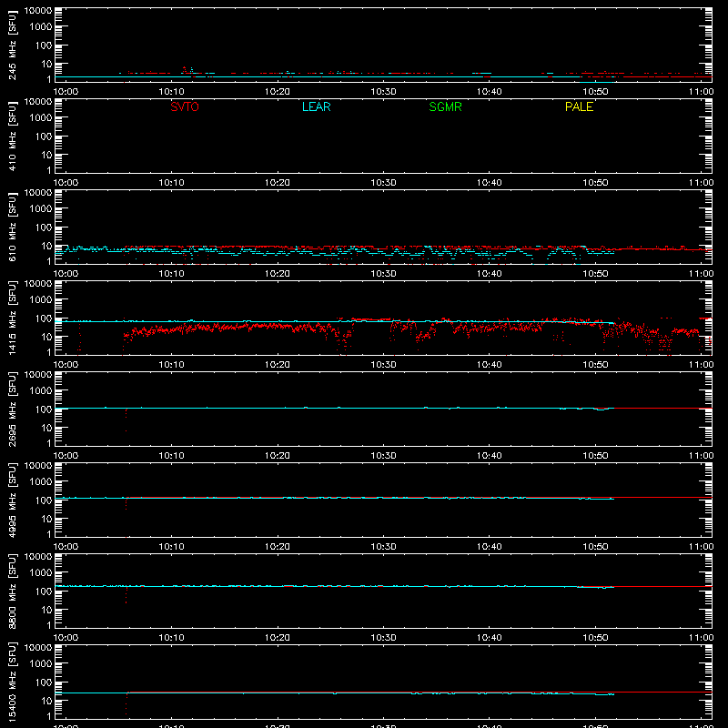Select the 2695 MHz [SFU] axis title
This screenshot has height=728, width=728.
click(x=12, y=409)
